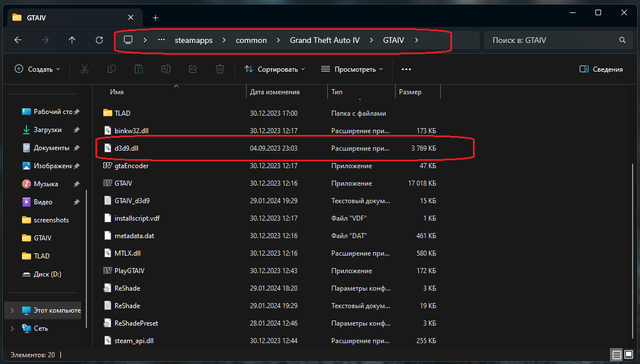The width and height of the screenshot is (640, 364).
Task: Select the gtaEncoder application icon
Action: [108, 166]
